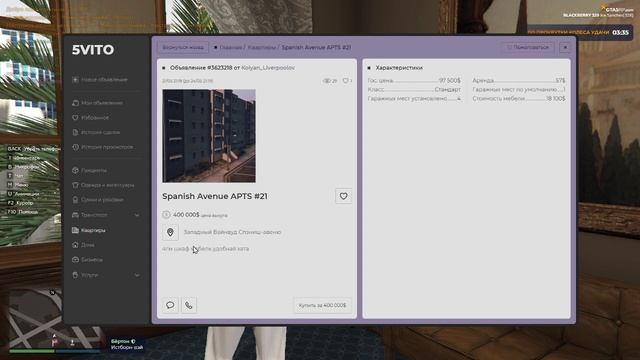The image size is (640, 360).
Task: Open seller Kolyan_Liverpoolov's profile link
Action: (x=268, y=68)
